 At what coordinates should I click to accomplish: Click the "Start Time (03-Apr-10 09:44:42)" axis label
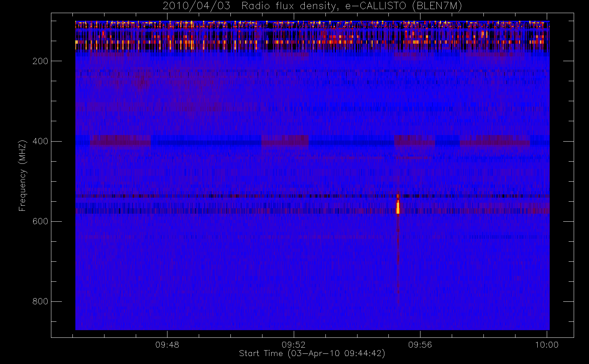tap(312, 353)
